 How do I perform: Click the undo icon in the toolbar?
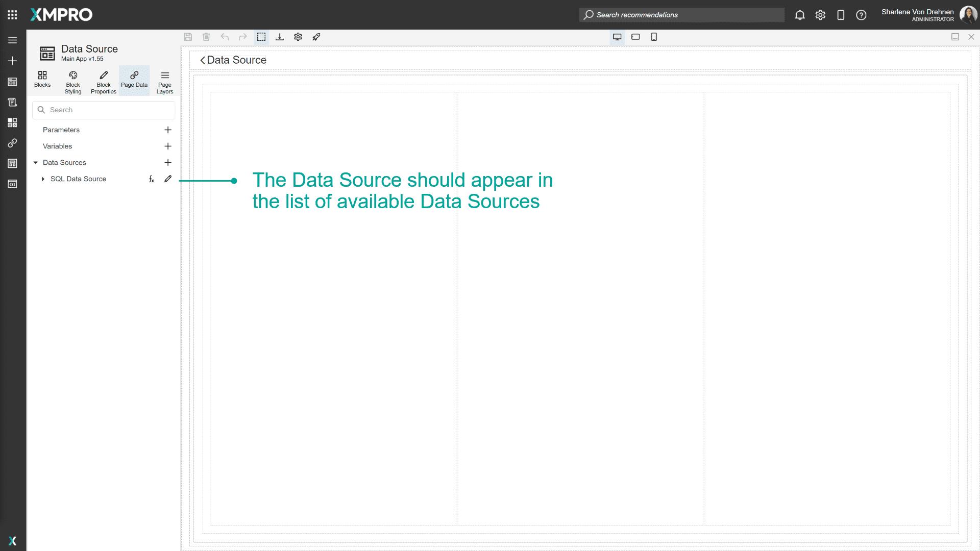[225, 37]
